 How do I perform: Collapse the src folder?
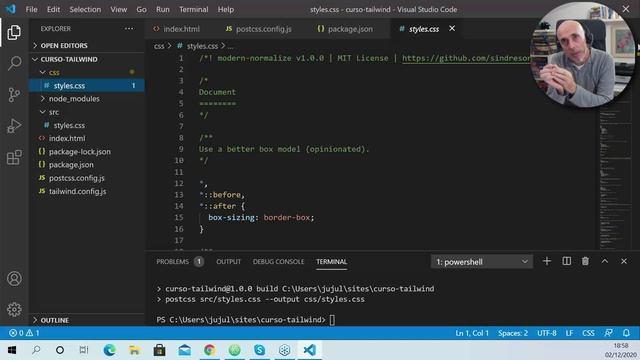click(x=87, y=112)
